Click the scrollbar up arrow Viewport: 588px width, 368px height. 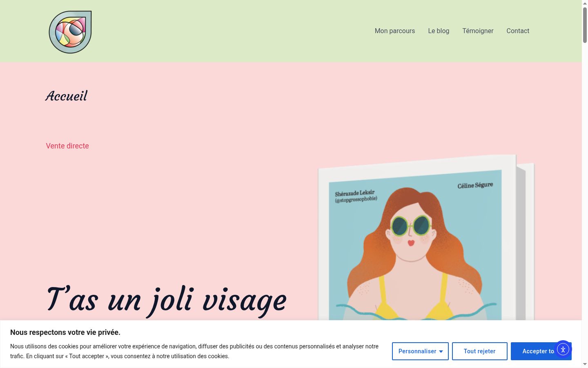pos(585,3)
